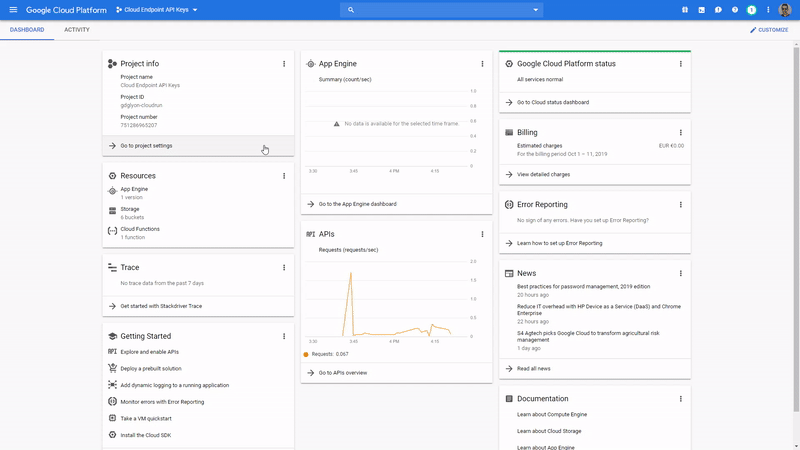The width and height of the screenshot is (800, 450).
Task: Read Best practices for password management article
Action: (x=583, y=287)
